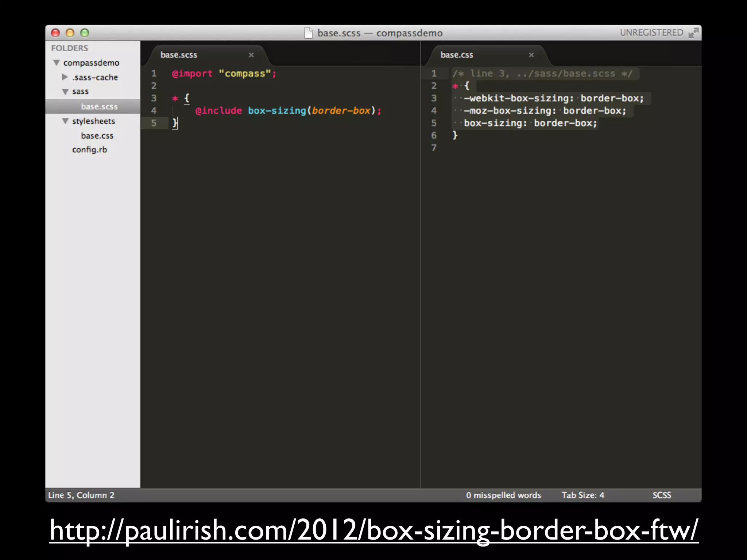Collapse the compassdemo folder
Image resolution: width=747 pixels, height=560 pixels.
57,63
